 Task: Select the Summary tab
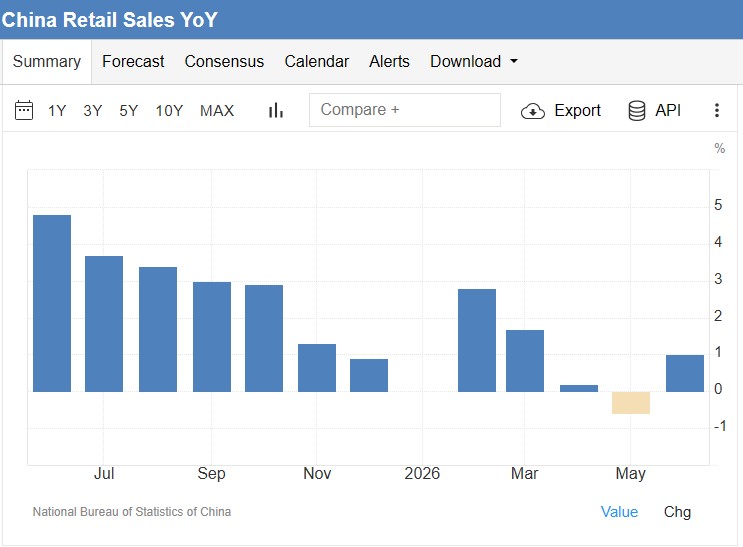[x=47, y=62]
